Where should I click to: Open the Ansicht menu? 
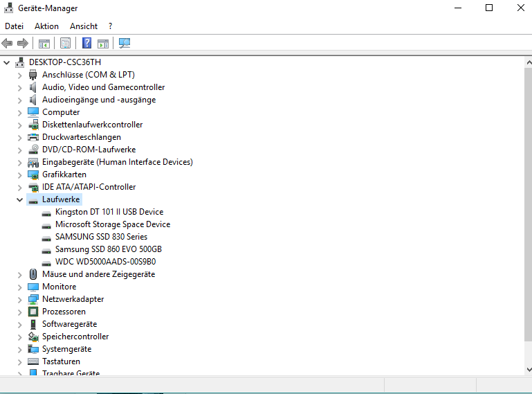coord(84,26)
